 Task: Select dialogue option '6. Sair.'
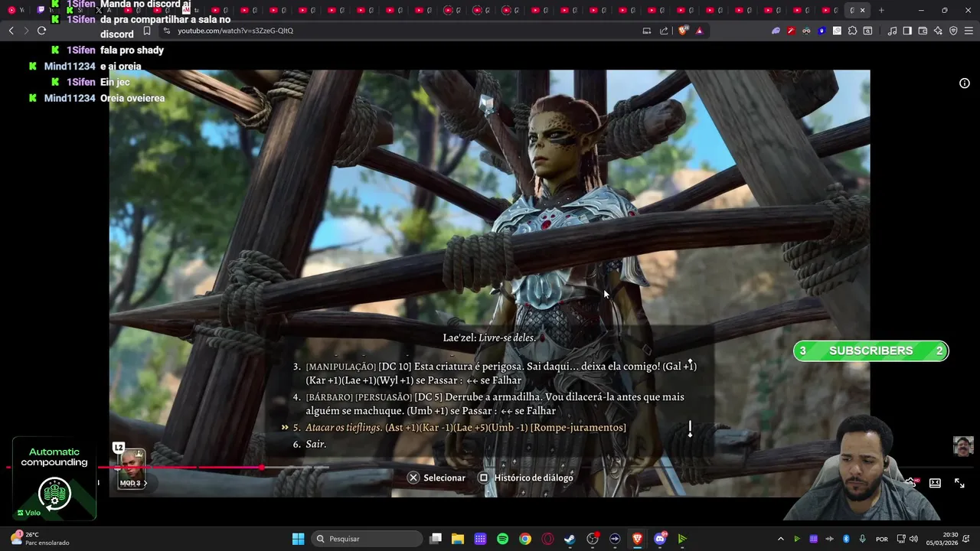coord(309,444)
